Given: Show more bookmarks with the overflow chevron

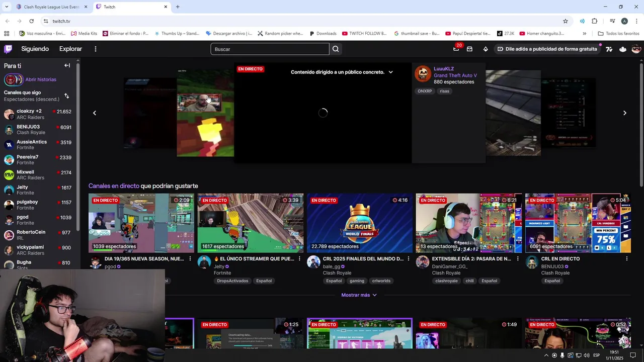Looking at the screenshot, I should pos(584,34).
